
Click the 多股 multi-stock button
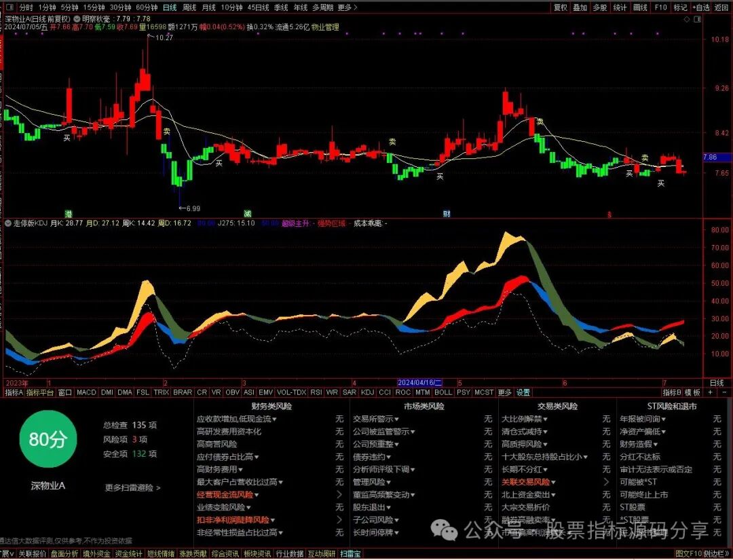600,7
